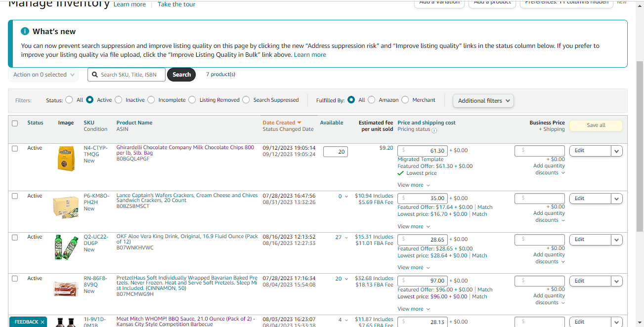Viewport: 644px width, 327px height.
Task: Open the Additional filters dropdown
Action: pos(483,101)
